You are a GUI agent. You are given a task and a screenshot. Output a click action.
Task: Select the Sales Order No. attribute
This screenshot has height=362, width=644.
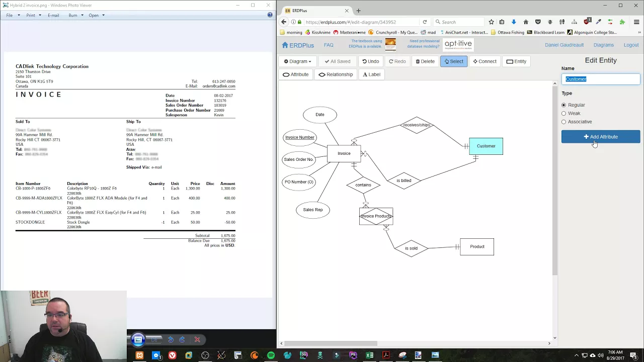coord(299,159)
